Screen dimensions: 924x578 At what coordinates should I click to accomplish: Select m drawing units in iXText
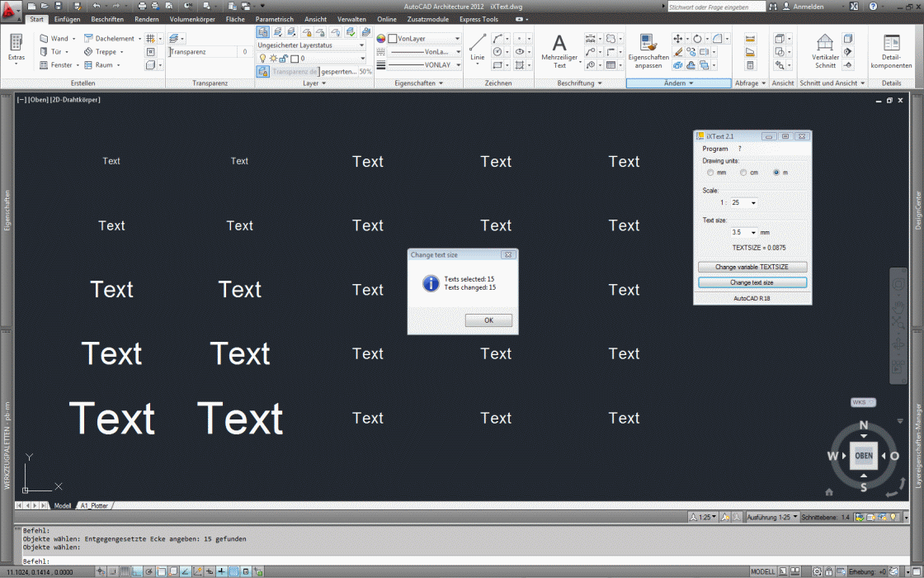click(x=776, y=173)
